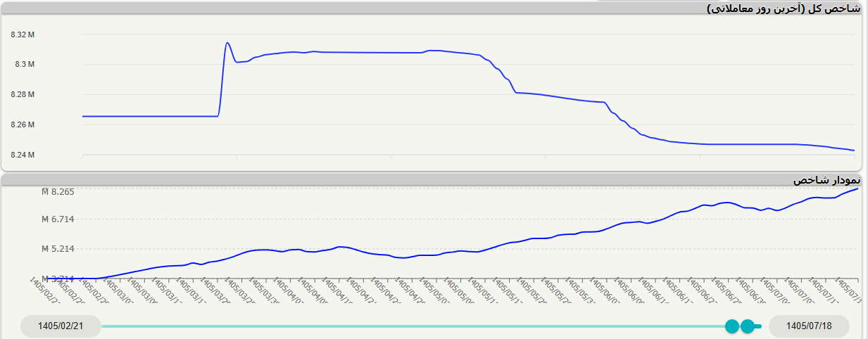Viewport: 868px width, 339px height.
Task: Click the spike peak on the top chart line
Action: point(227,43)
